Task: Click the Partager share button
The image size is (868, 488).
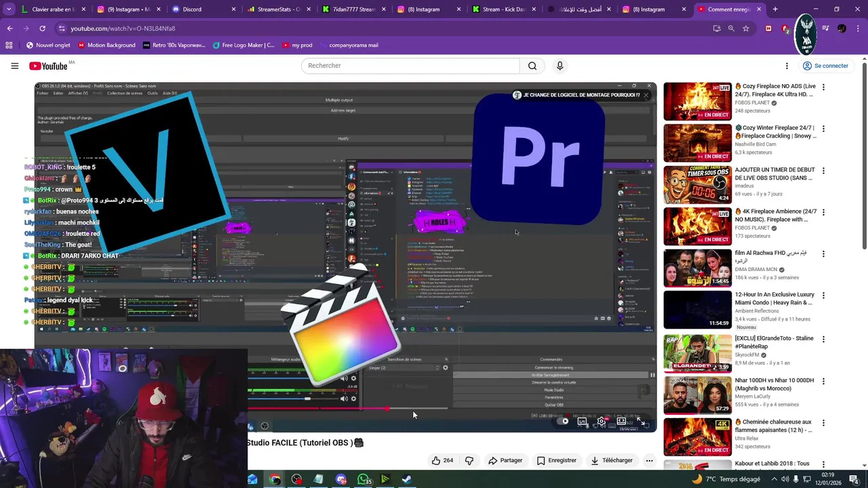Action: click(505, 460)
